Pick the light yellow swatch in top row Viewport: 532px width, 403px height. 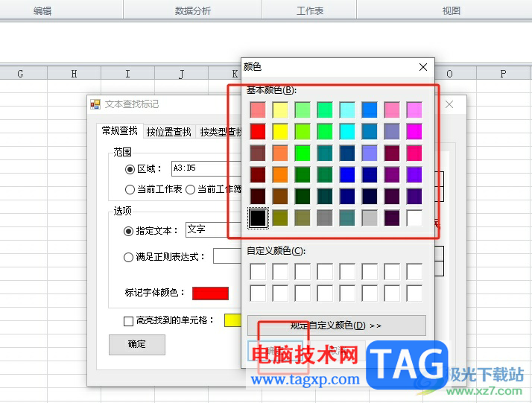pos(280,110)
